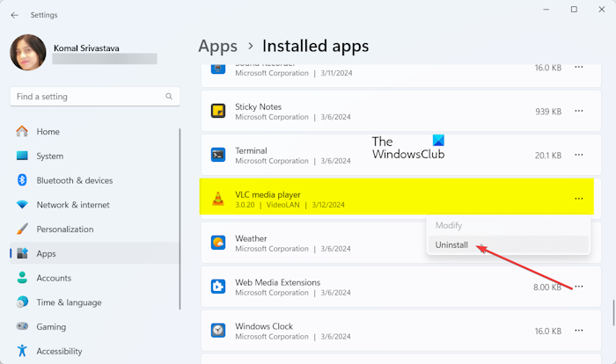Choose Modify in the context menu
Screen dimensions: 616x364
point(449,226)
